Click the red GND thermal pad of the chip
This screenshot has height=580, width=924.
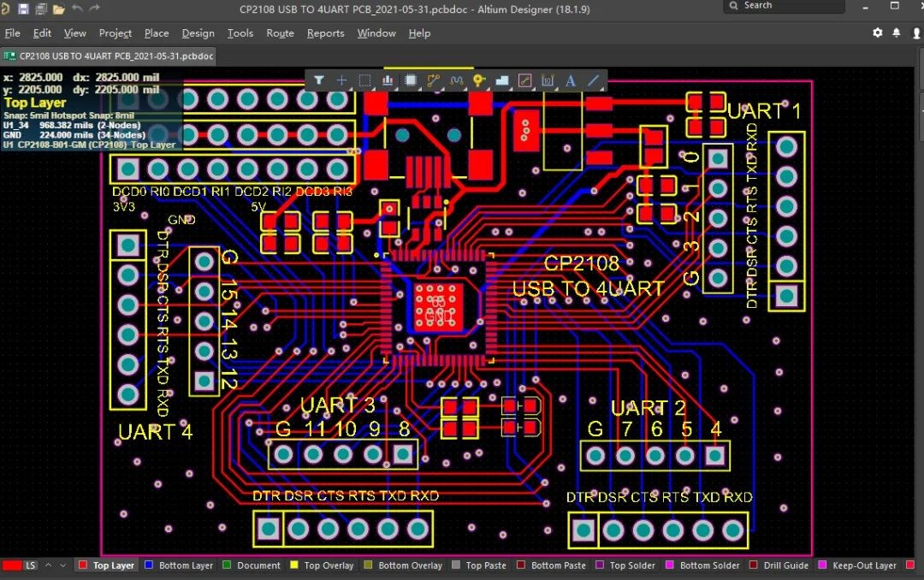[438, 306]
